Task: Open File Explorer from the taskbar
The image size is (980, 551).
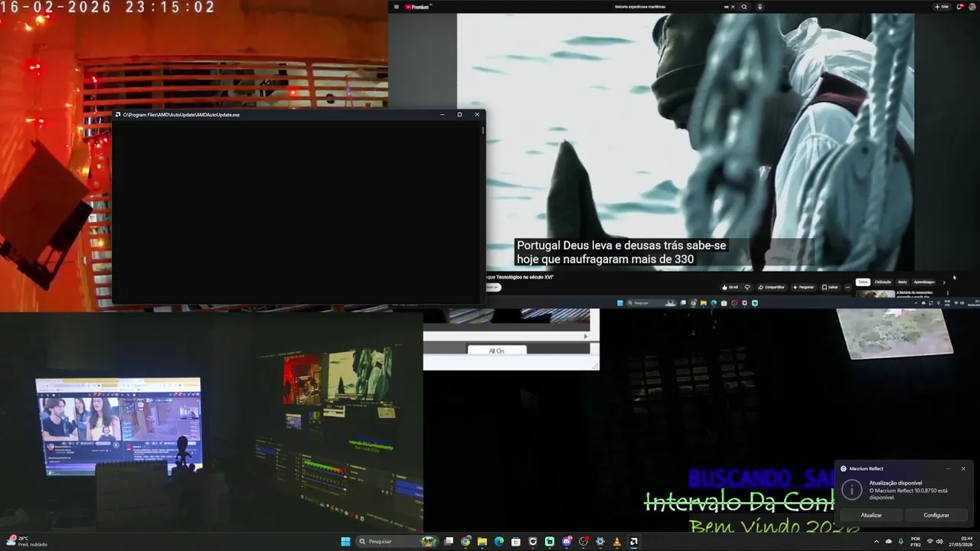Action: 482,542
